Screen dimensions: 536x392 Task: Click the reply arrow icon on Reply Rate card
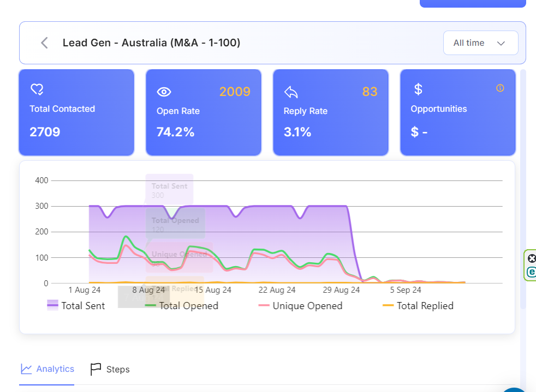pyautogui.click(x=291, y=92)
